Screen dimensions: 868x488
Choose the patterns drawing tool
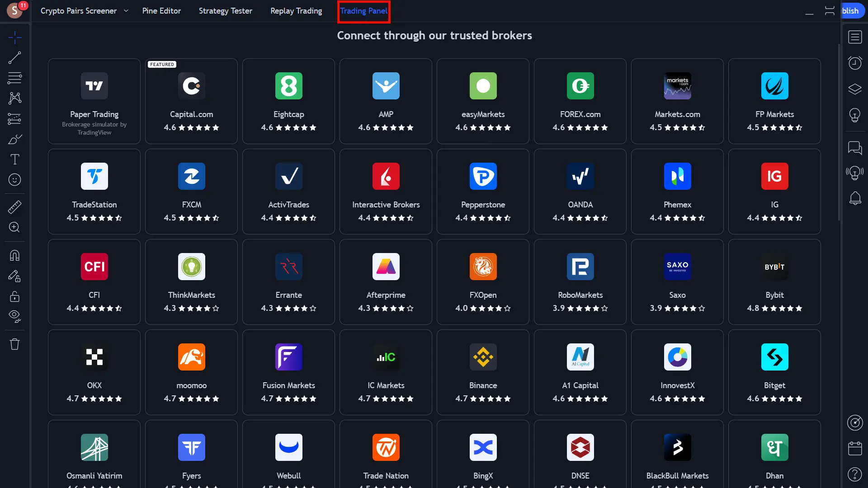(14, 98)
